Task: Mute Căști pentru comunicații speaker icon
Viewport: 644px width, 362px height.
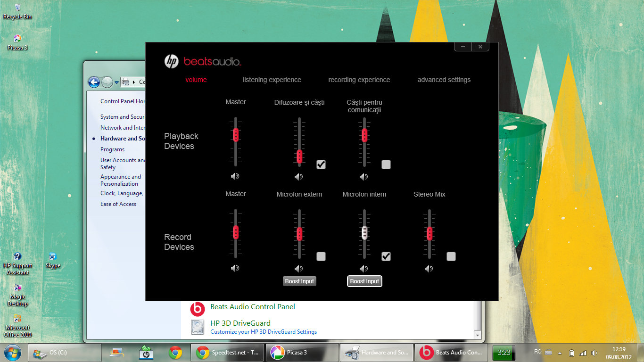Action: pos(363,177)
